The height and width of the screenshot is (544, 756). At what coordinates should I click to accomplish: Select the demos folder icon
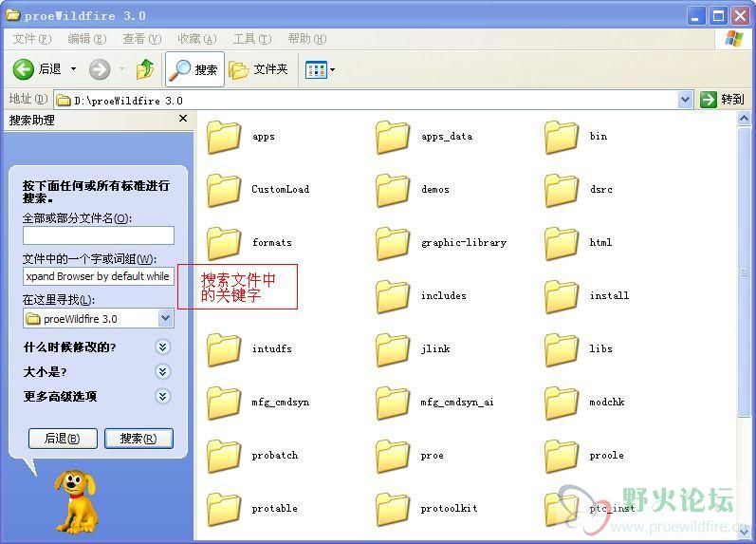coord(393,190)
